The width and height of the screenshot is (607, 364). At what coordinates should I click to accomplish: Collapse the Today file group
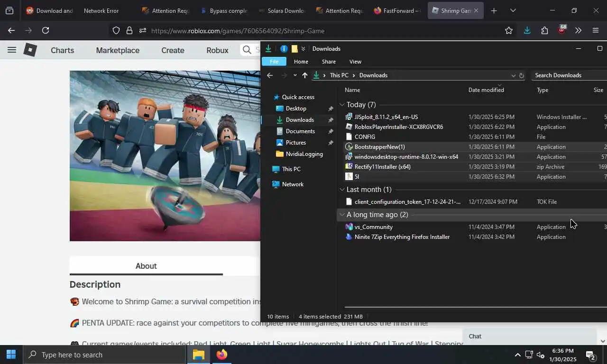click(342, 105)
